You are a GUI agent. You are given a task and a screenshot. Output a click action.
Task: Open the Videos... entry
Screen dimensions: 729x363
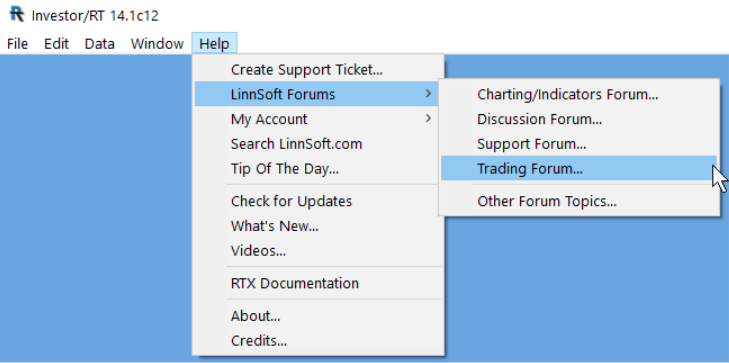(318, 251)
